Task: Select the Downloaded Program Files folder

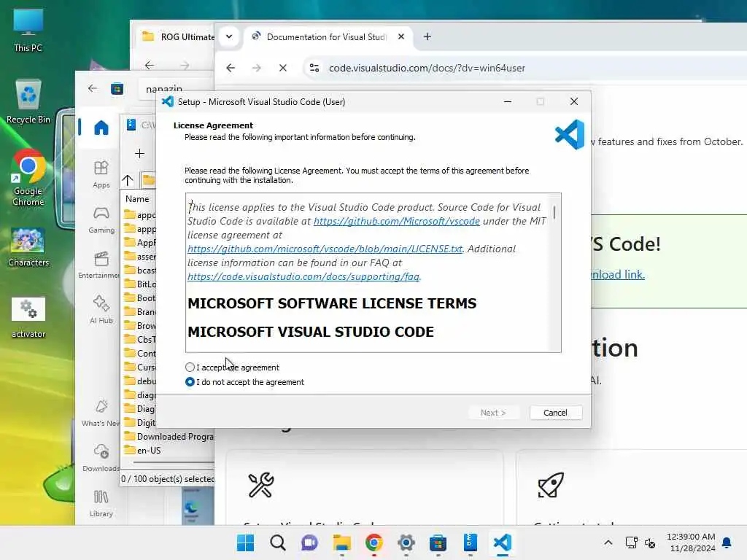Action: click(x=169, y=436)
